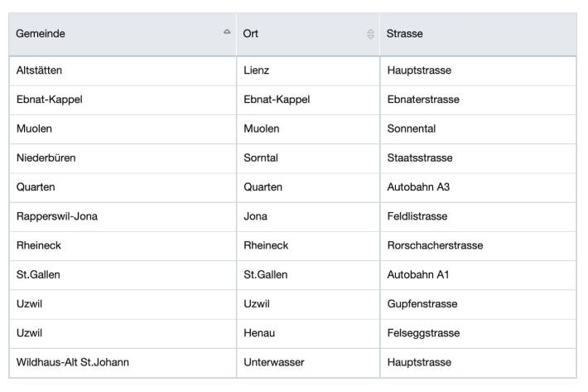588x392 pixels.
Task: Select the Altstätten row cell
Action: coord(123,71)
